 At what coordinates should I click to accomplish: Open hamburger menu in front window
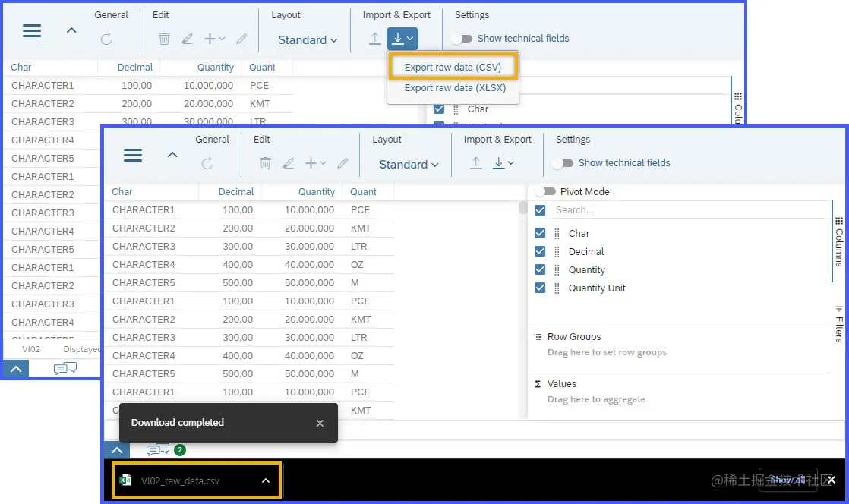[133, 156]
